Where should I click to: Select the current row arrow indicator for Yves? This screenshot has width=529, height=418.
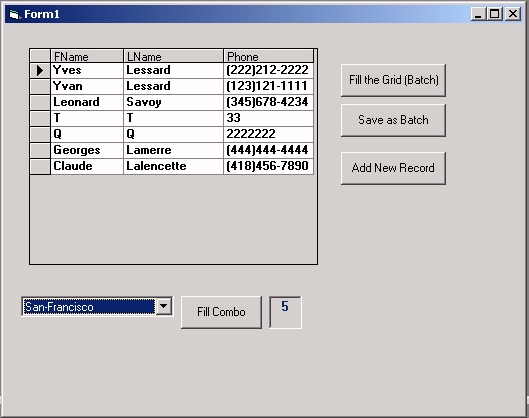click(x=40, y=71)
